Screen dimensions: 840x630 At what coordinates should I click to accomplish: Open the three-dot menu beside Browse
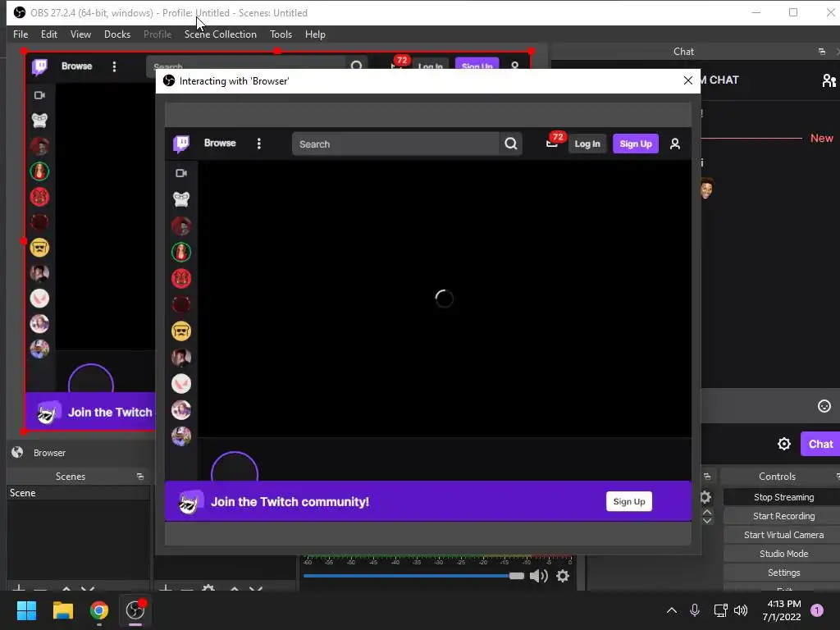[258, 144]
